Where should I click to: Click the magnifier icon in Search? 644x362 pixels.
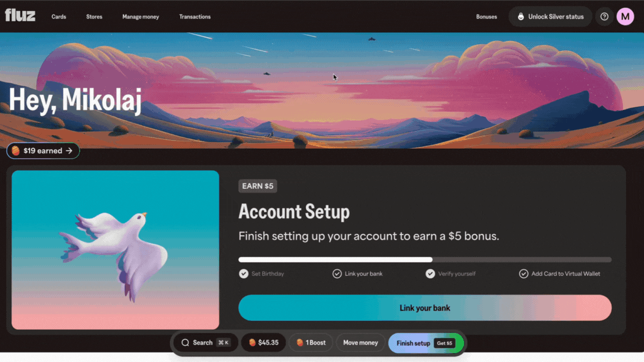(x=185, y=342)
